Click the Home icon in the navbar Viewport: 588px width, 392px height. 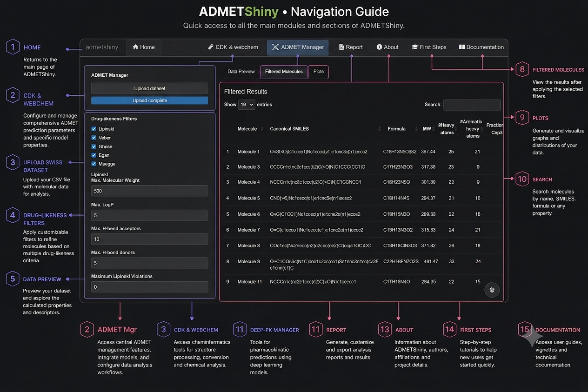(x=135, y=47)
